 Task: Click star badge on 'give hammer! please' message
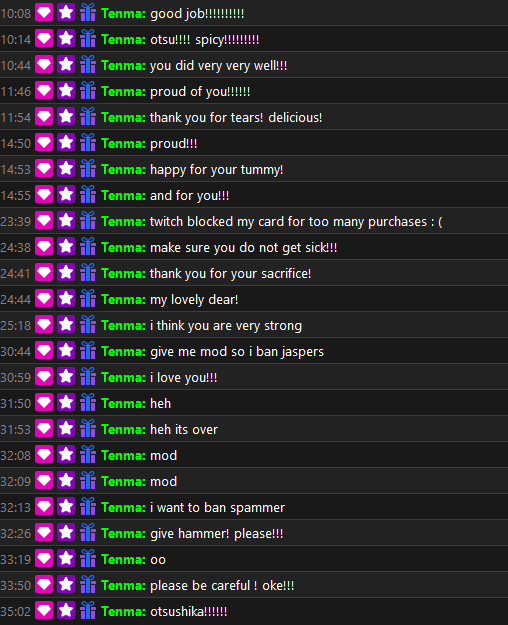click(x=66, y=533)
